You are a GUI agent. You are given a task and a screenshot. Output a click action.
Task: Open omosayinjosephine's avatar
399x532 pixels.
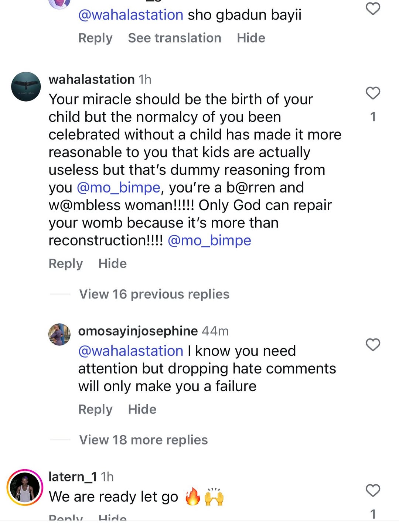pyautogui.click(x=59, y=335)
